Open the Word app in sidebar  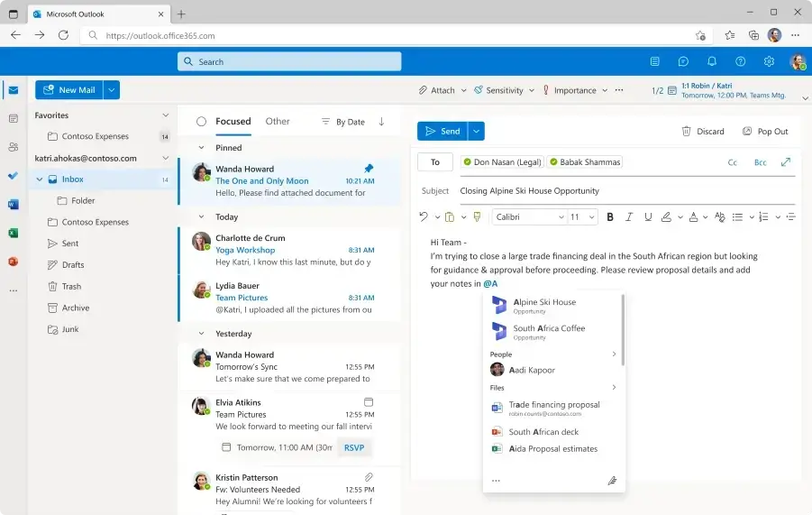[14, 204]
